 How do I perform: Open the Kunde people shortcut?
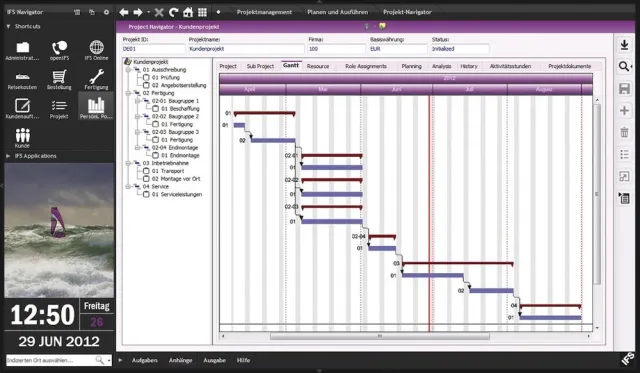tap(22, 138)
